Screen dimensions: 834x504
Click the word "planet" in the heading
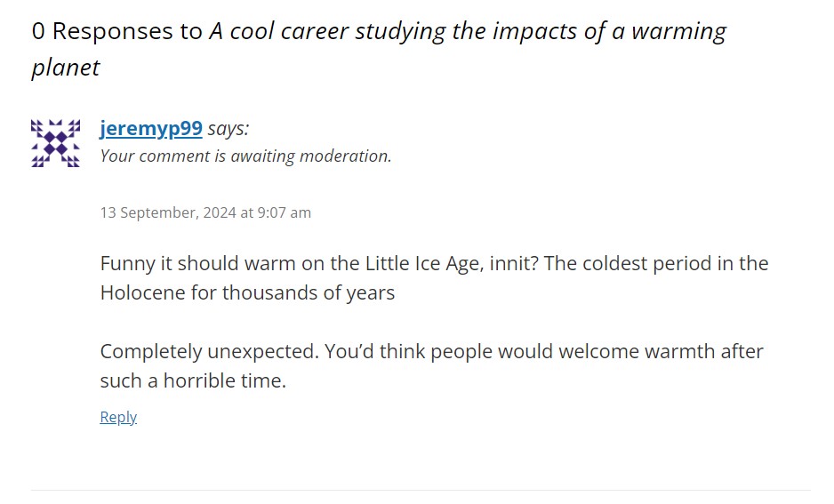[x=66, y=68]
